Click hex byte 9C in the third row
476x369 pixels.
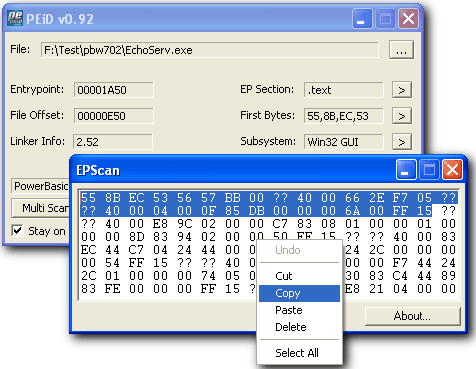click(x=185, y=224)
